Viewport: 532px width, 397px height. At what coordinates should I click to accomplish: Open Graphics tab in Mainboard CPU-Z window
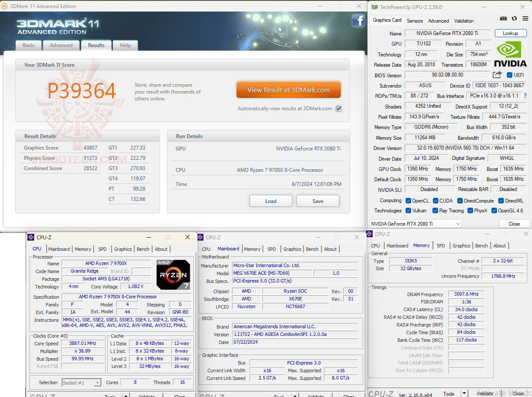292,249
